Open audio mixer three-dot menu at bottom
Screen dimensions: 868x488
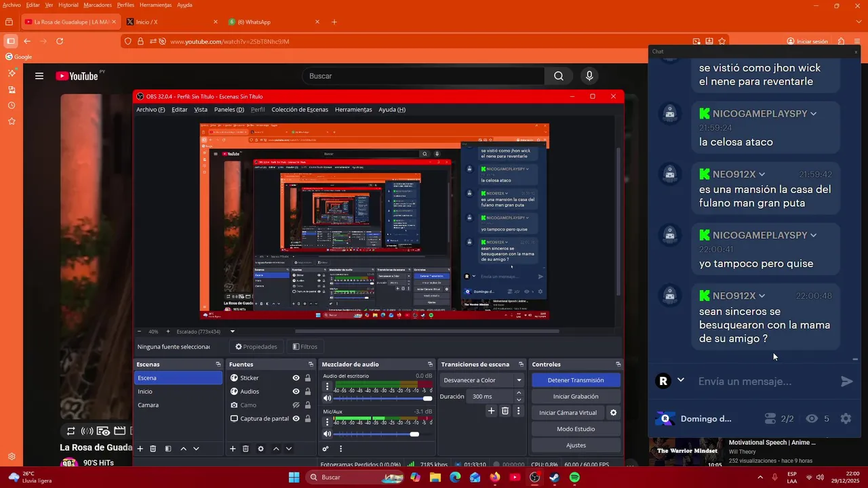click(x=340, y=449)
